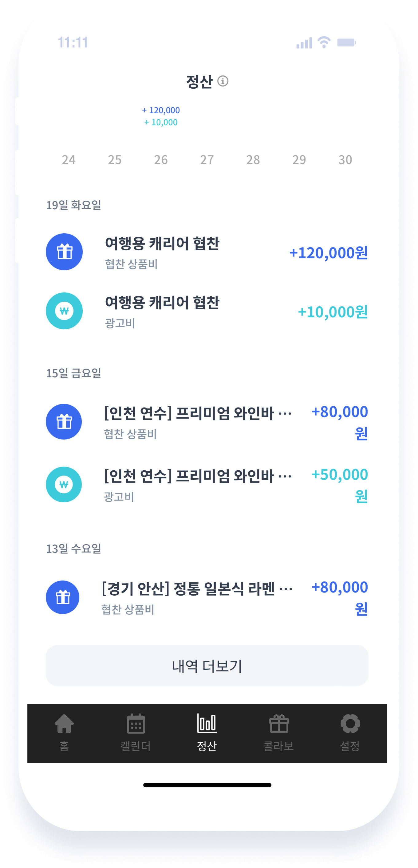Tap teal won icon for 10,000원 ad fee
The height and width of the screenshot is (868, 418).
tap(64, 311)
